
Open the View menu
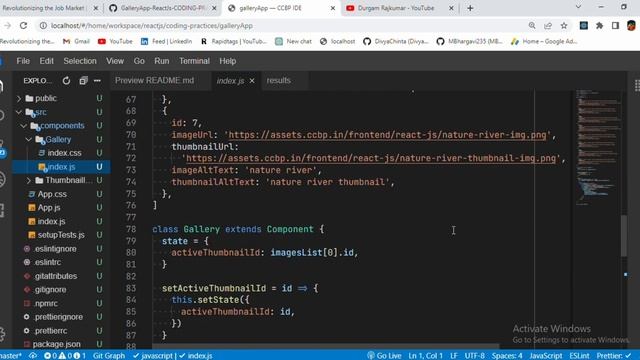click(x=115, y=61)
